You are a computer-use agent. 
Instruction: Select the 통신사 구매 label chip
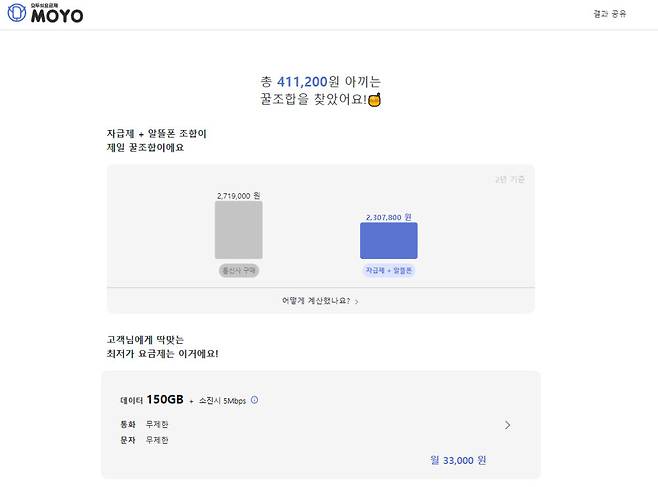point(238,271)
